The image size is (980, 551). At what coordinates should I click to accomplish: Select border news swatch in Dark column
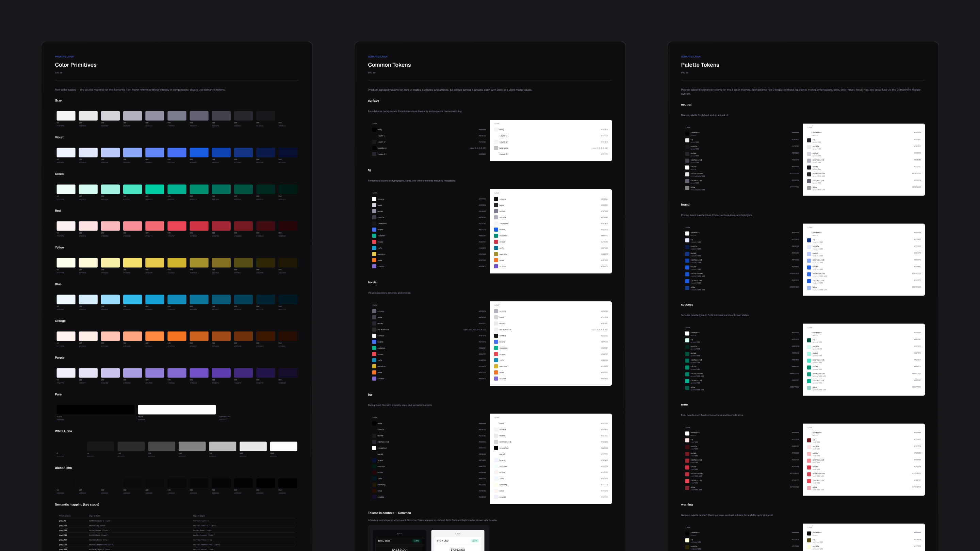click(x=374, y=372)
